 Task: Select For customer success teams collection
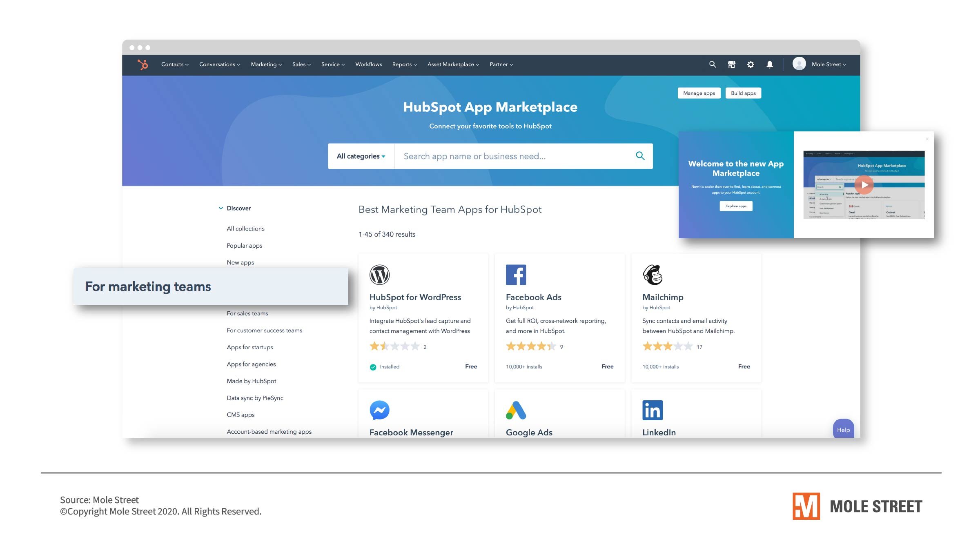coord(264,330)
